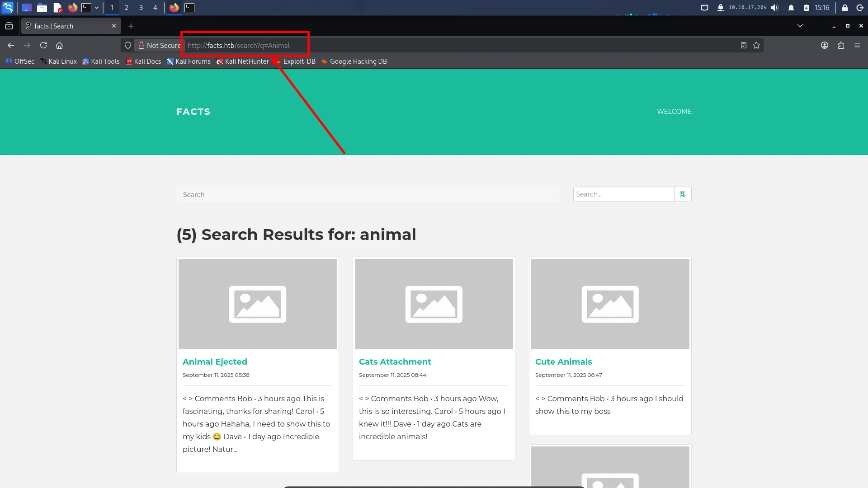Image resolution: width=868 pixels, height=488 pixels.
Task: Click the lock screen icon in tray
Action: tap(844, 8)
